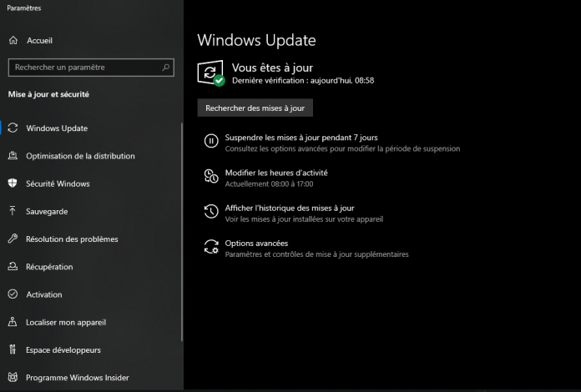Screen dimensions: 581x392
Task: Click the search magnifier icon
Action: 166,67
